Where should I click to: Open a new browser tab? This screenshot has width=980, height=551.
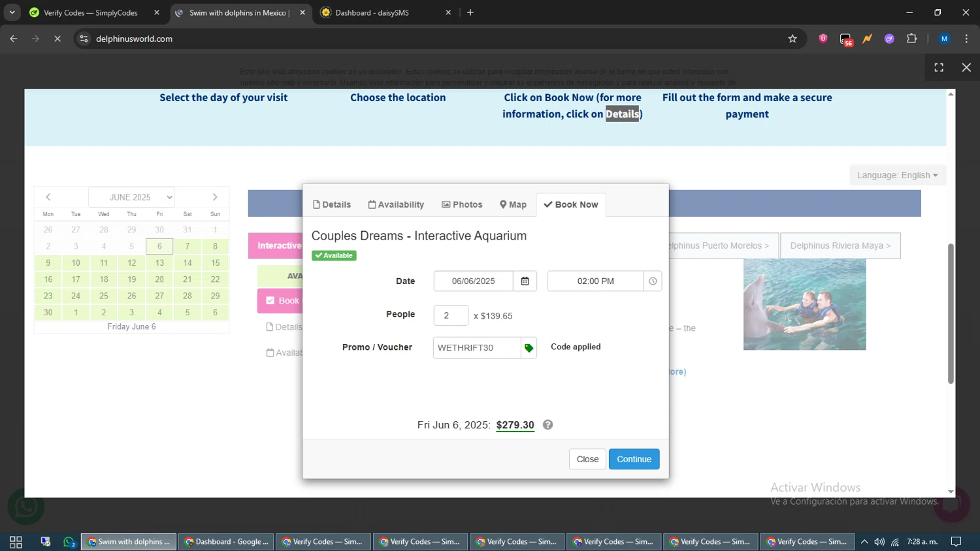(470, 12)
